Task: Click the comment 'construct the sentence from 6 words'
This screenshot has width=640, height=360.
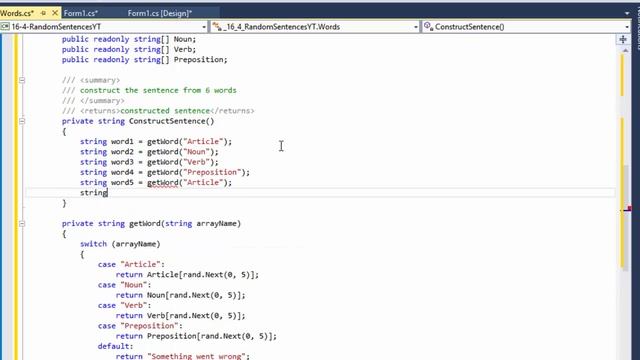Action: (158, 90)
